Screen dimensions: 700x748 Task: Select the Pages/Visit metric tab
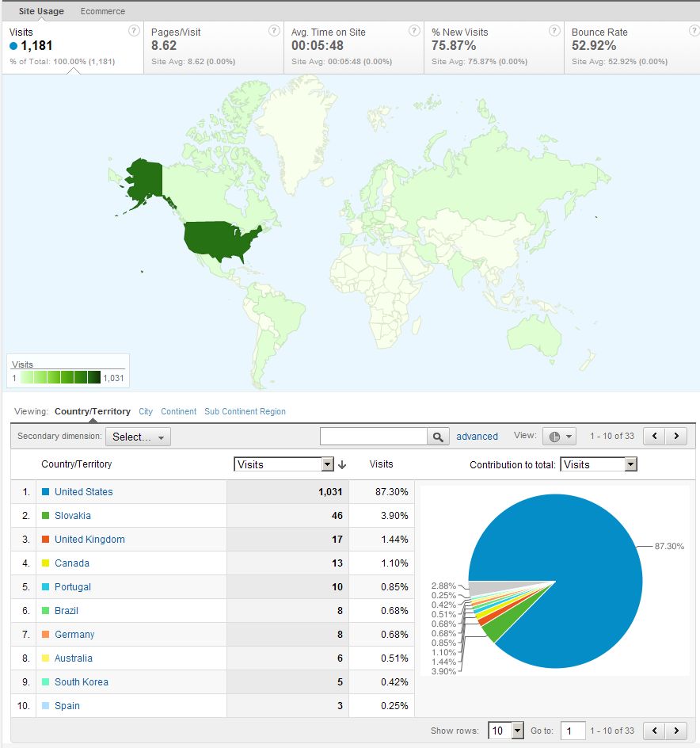214,48
